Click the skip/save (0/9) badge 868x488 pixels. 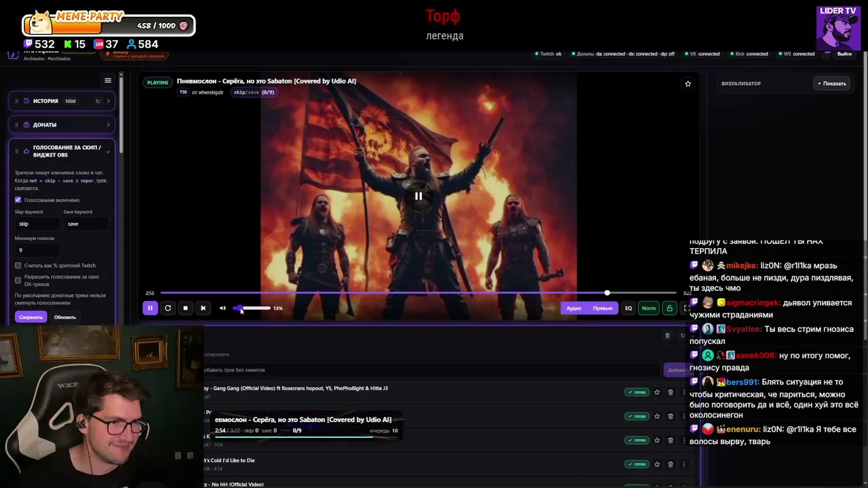(x=254, y=92)
